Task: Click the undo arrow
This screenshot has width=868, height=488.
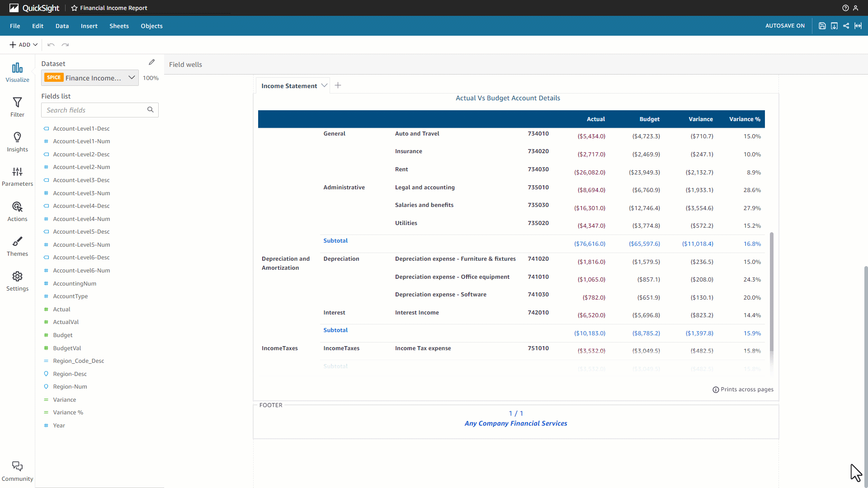Action: (x=51, y=45)
